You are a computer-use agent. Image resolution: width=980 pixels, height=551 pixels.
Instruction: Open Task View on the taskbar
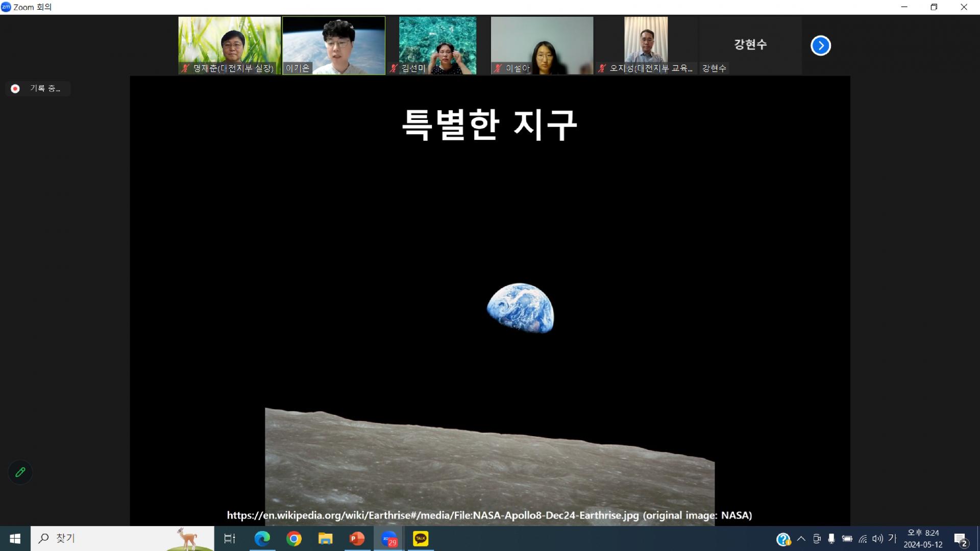pyautogui.click(x=230, y=538)
